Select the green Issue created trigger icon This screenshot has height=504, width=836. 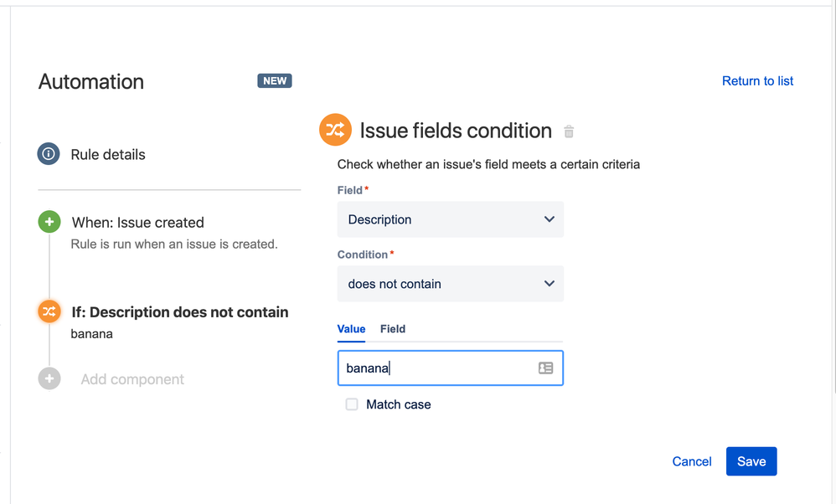(x=49, y=222)
